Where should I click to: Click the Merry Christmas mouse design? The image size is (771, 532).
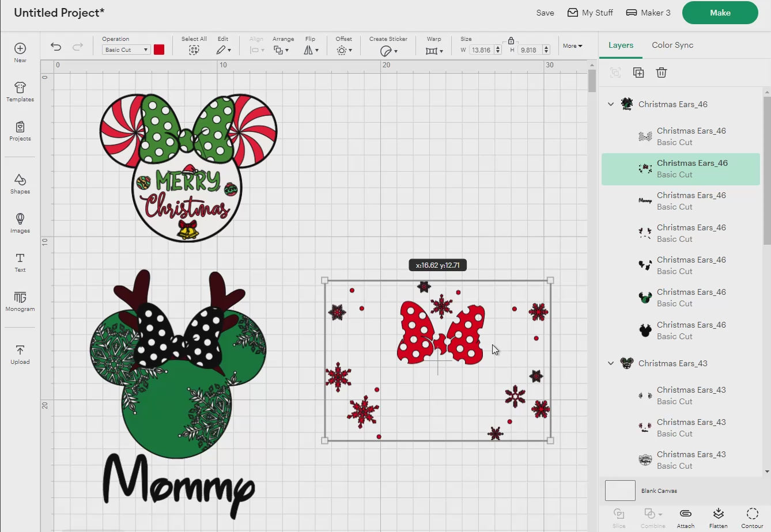coord(188,167)
